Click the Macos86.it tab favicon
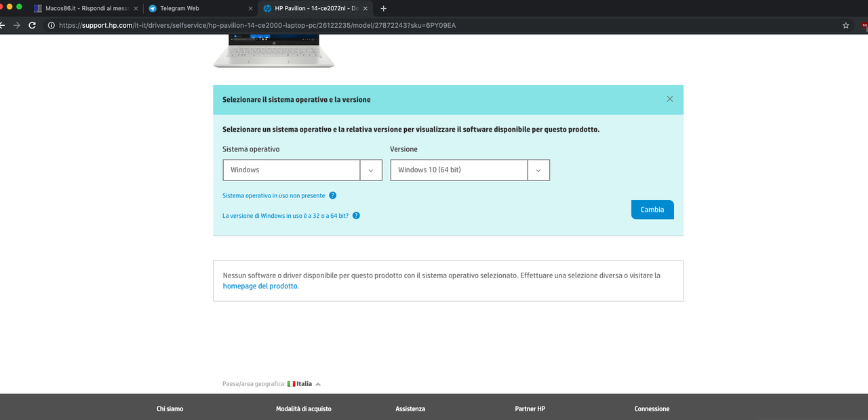This screenshot has width=868, height=420. 38,9
